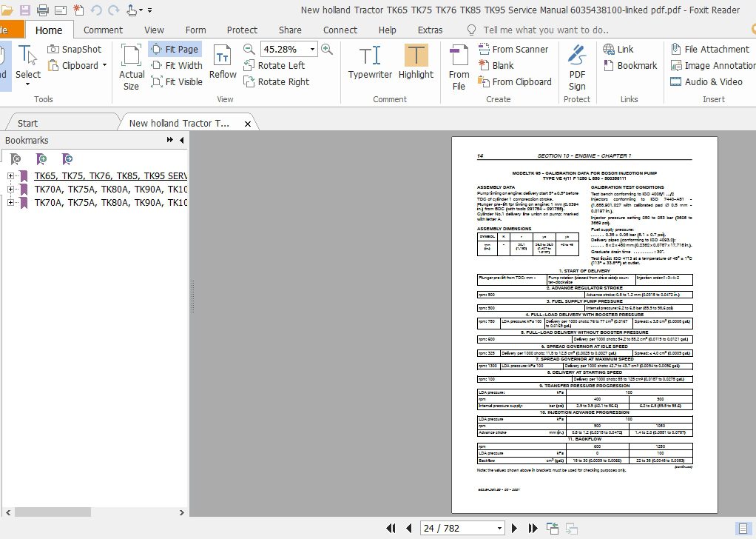Open the PDF Sign tool

tap(577, 65)
